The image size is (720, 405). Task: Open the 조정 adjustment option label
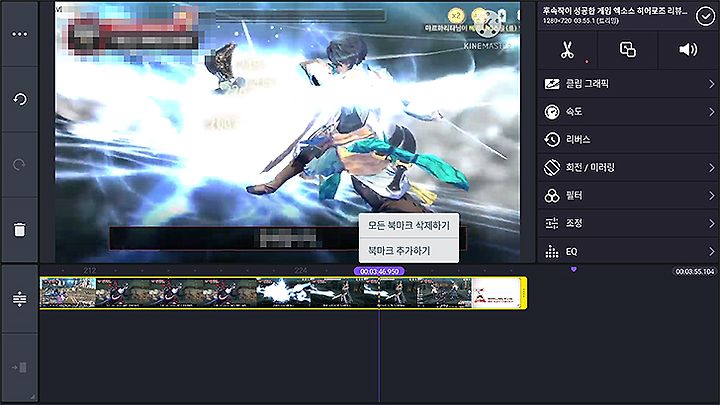point(574,224)
